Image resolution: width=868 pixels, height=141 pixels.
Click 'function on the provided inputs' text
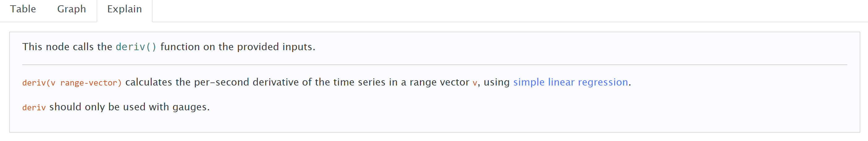click(237, 47)
